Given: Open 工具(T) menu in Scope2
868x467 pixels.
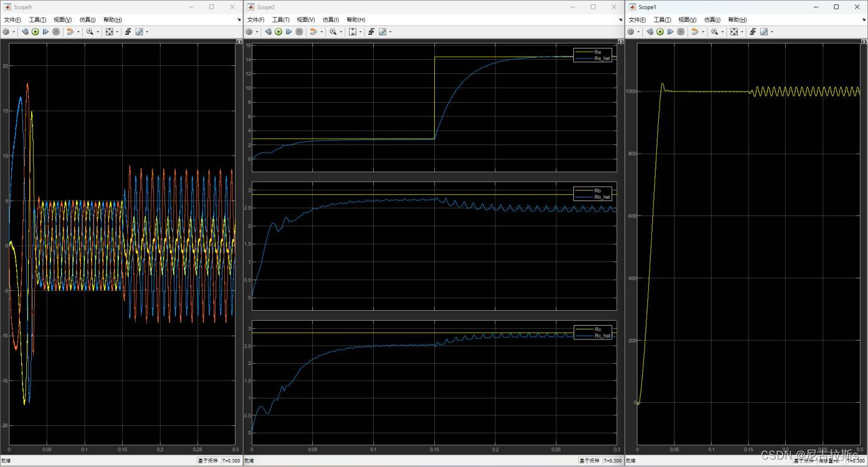Looking at the screenshot, I should pos(280,20).
